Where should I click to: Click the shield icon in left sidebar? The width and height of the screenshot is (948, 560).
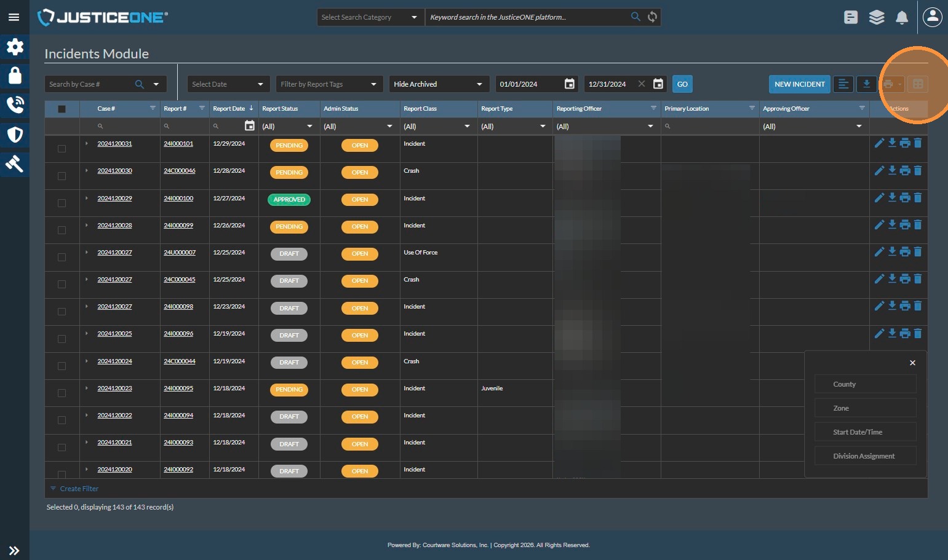(x=15, y=135)
